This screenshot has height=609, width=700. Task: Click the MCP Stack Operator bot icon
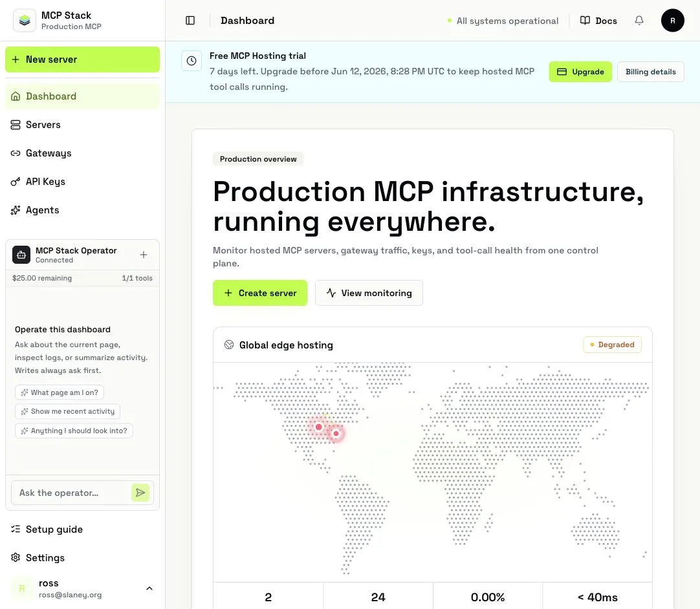pyautogui.click(x=21, y=255)
